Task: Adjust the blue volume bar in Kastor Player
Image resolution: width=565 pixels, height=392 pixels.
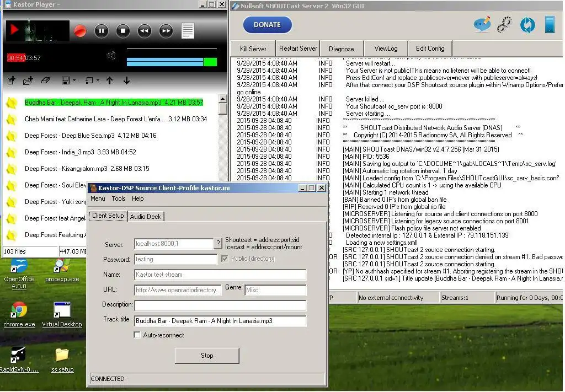Action: pos(172,62)
